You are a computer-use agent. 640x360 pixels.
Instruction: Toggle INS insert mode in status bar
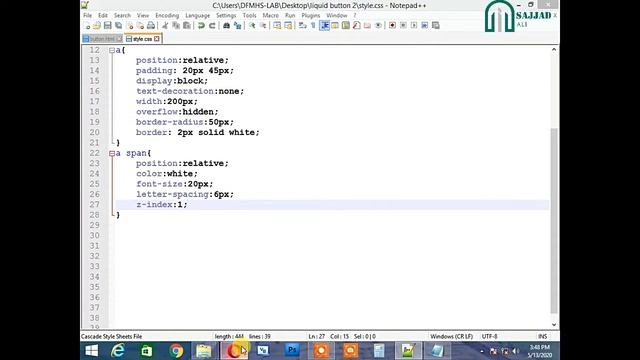coord(542,336)
